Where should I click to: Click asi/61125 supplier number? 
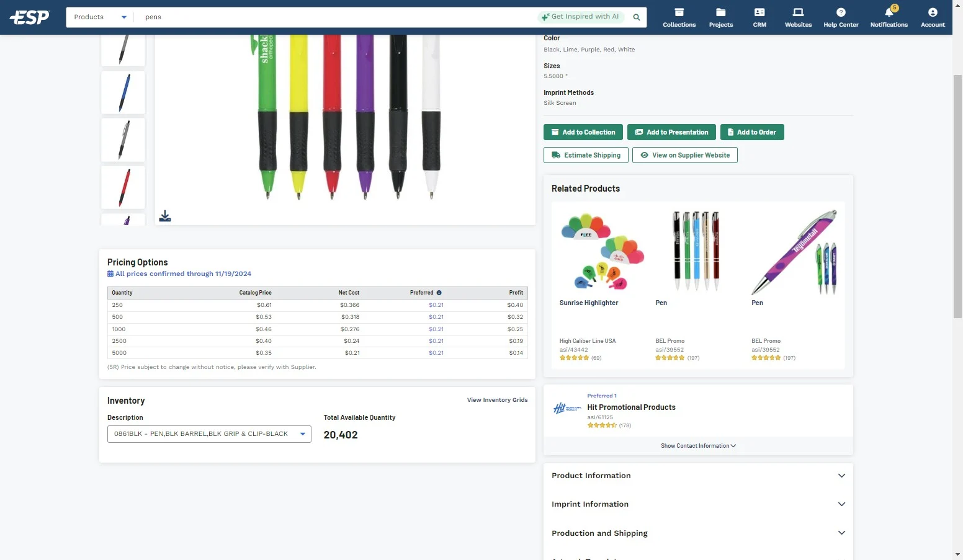(x=600, y=417)
